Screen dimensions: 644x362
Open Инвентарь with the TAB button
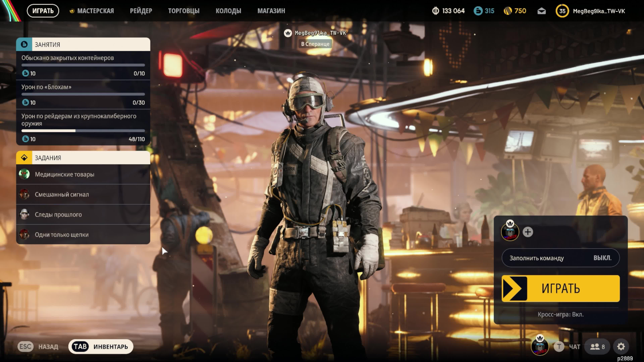[x=101, y=347]
